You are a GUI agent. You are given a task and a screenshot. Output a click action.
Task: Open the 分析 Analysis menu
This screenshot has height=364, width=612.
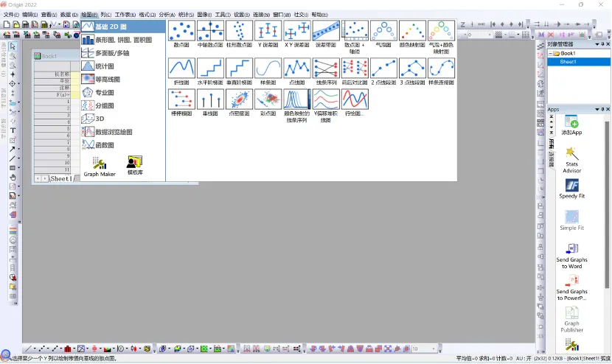pos(167,15)
